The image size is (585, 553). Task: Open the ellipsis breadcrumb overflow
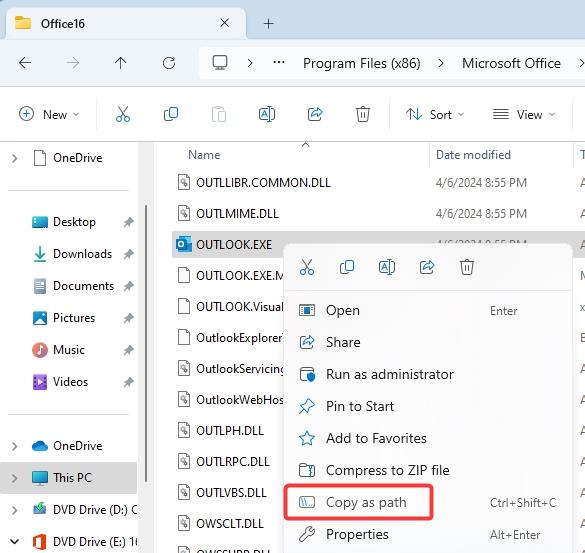(x=279, y=62)
